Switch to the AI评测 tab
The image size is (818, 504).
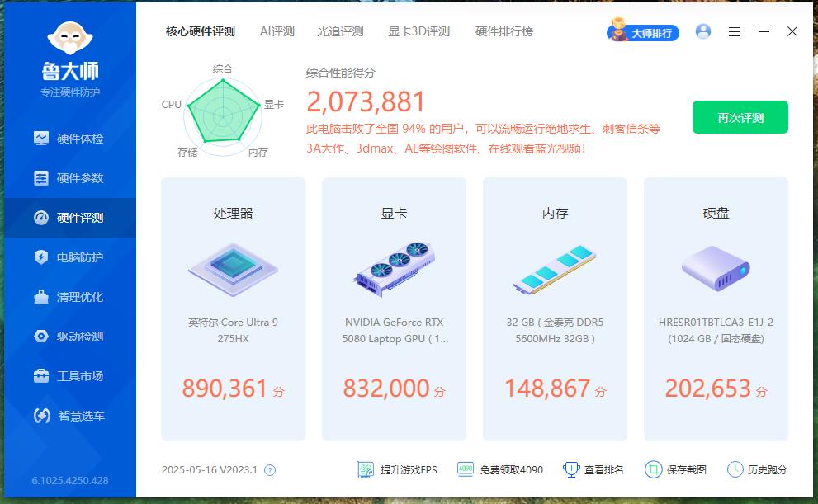pyautogui.click(x=278, y=31)
